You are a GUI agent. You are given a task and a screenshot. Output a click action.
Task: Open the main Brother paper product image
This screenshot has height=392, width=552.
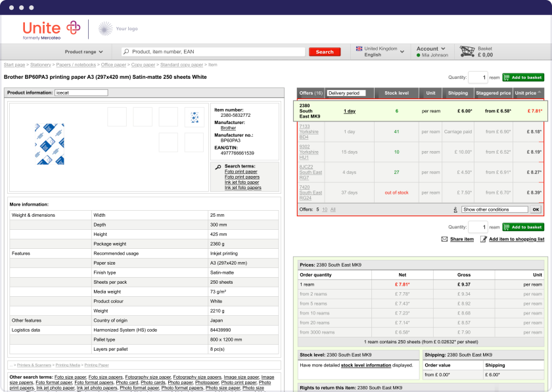pos(50,144)
